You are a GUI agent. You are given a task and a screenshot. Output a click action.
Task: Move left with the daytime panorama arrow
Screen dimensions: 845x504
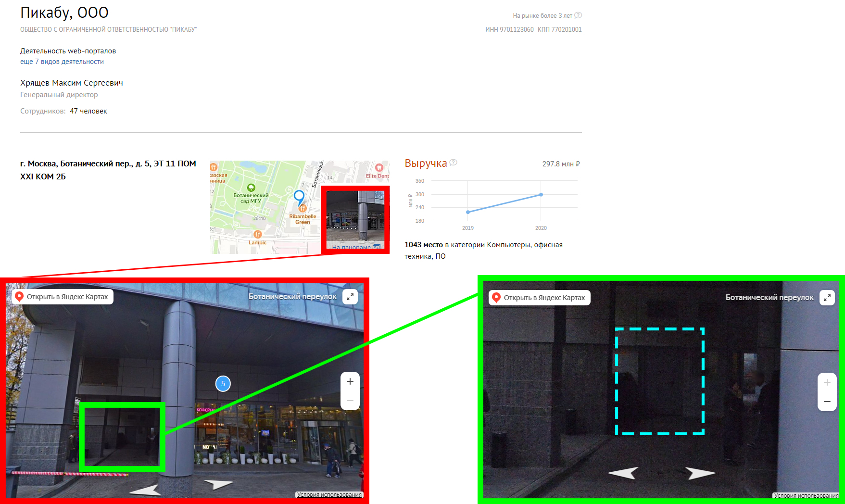pyautogui.click(x=145, y=490)
